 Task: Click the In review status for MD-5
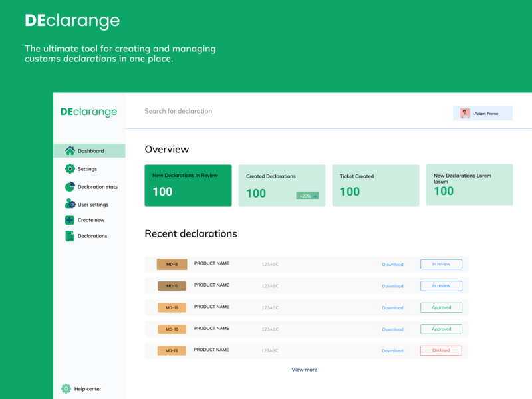click(x=441, y=286)
